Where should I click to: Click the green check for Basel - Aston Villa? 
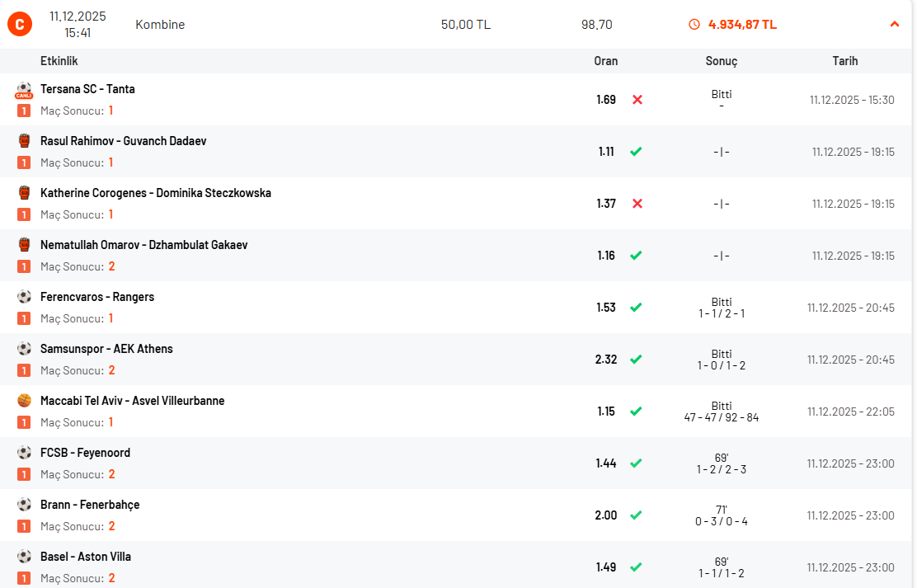coord(637,567)
